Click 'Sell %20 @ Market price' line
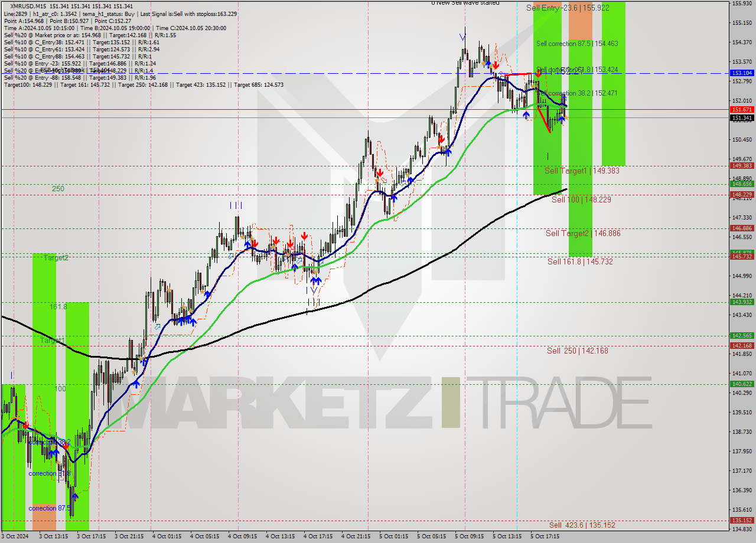This screenshot has width=756, height=543. 90,35
